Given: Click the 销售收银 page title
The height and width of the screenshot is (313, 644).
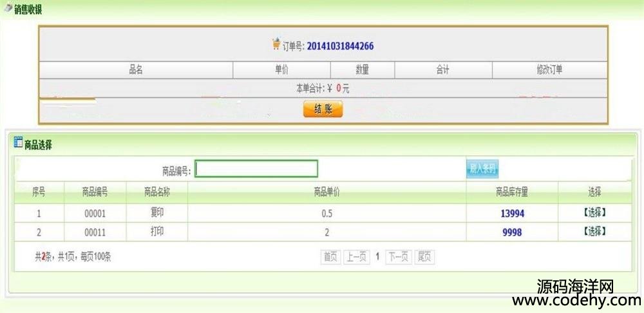Looking at the screenshot, I should point(28,9).
